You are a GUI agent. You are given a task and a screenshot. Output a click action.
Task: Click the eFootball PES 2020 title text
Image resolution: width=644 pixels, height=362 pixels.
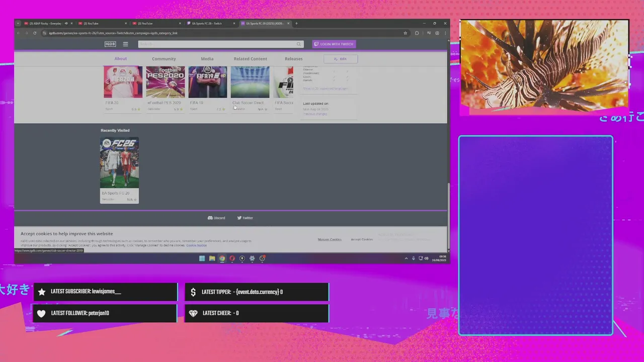164,103
